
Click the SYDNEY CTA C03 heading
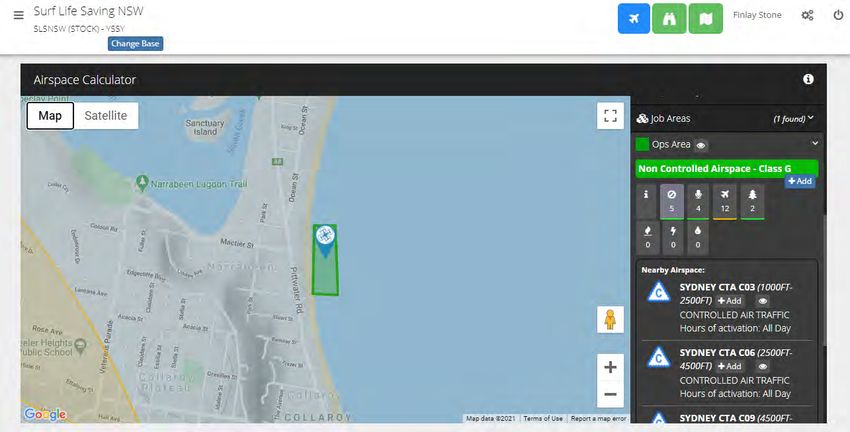coord(717,287)
